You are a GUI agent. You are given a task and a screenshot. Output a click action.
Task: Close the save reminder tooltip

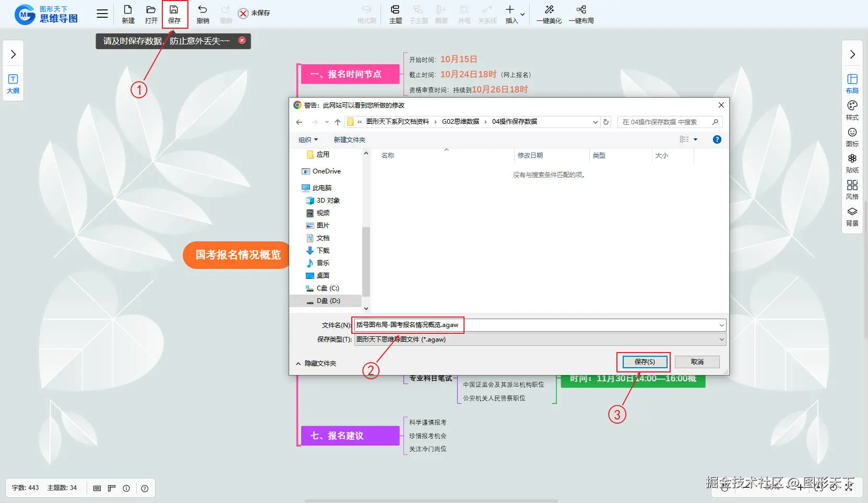tap(242, 40)
